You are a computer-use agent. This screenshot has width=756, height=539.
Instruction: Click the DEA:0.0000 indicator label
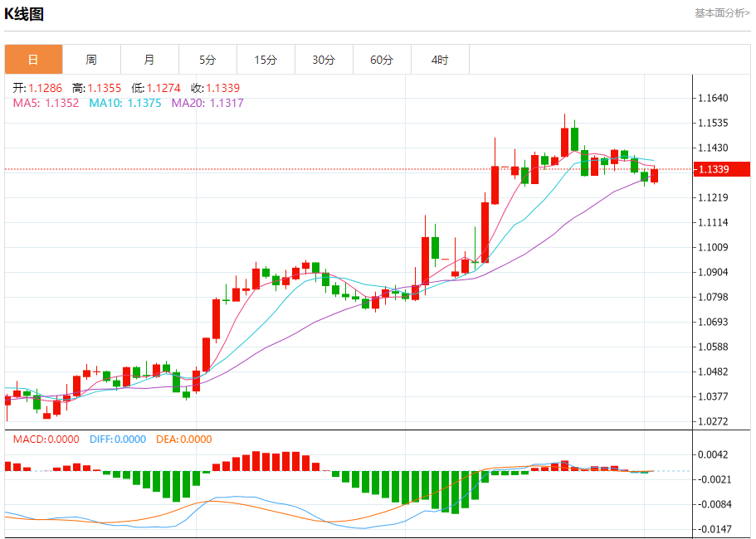pos(183,439)
